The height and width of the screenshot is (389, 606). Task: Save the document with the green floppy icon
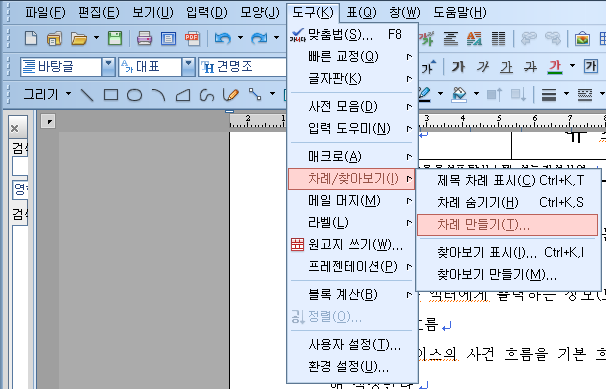(115, 38)
